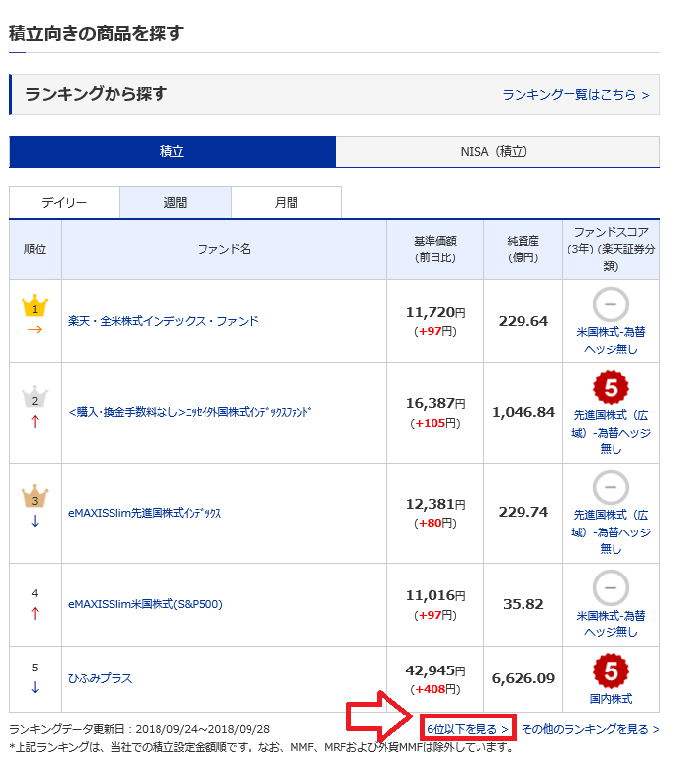This screenshot has width=682, height=784.
Task: Click the 6位以下を見る link
Action: pyautogui.click(x=468, y=729)
